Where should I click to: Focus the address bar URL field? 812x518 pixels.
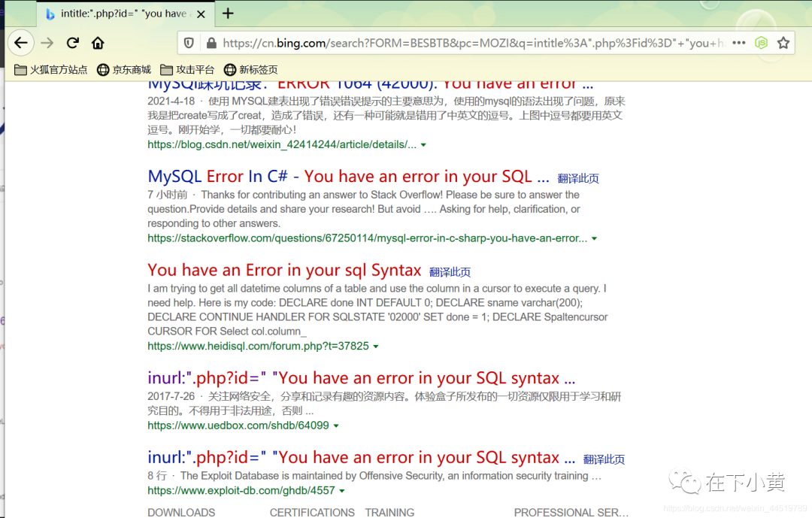(x=474, y=43)
